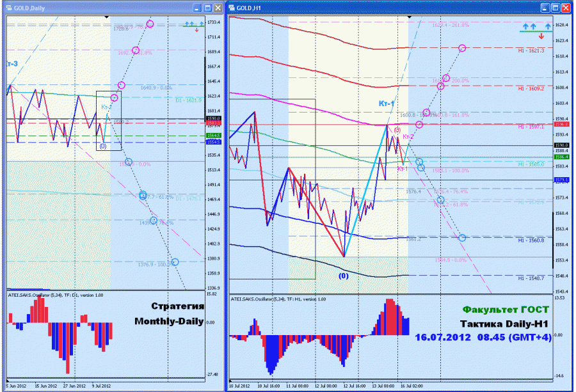Minimize the GOLD,H1 chart window
Viewport: 576px width, 392px height.
[545, 8]
